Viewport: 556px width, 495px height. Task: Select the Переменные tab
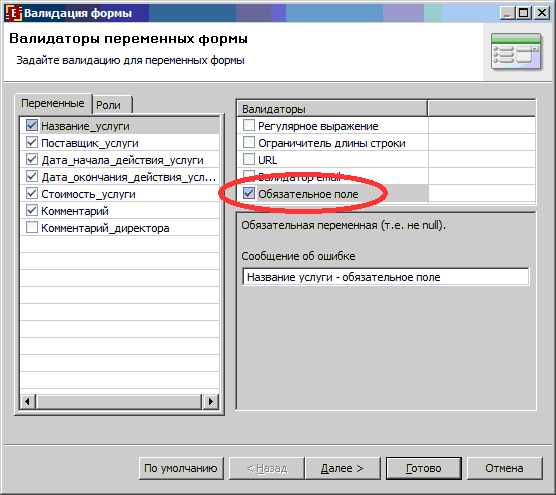(53, 103)
